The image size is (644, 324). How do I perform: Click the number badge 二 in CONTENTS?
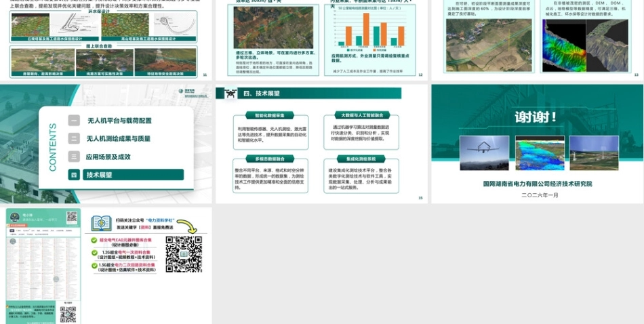pyautogui.click(x=74, y=138)
